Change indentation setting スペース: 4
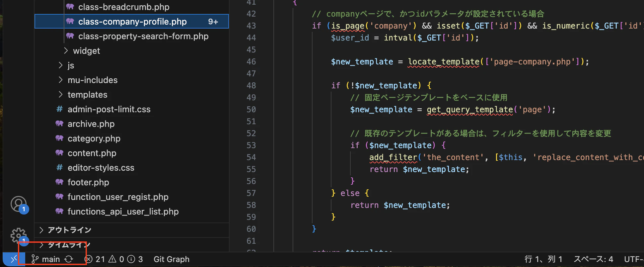This screenshot has height=267, width=644. coord(593,259)
